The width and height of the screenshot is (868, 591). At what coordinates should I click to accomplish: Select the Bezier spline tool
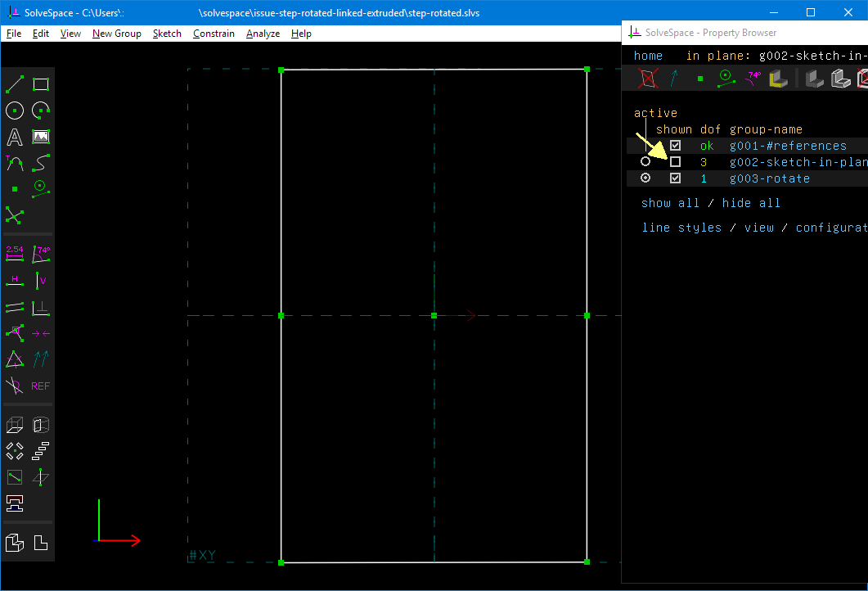tap(40, 163)
